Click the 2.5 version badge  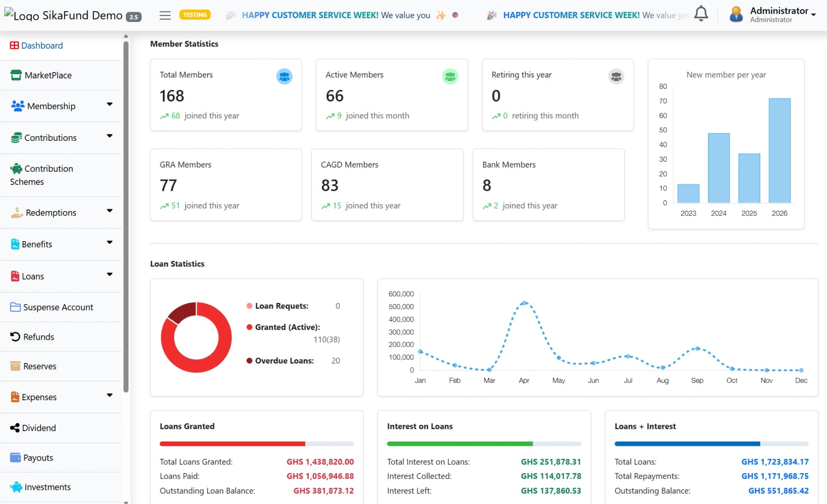(x=134, y=17)
